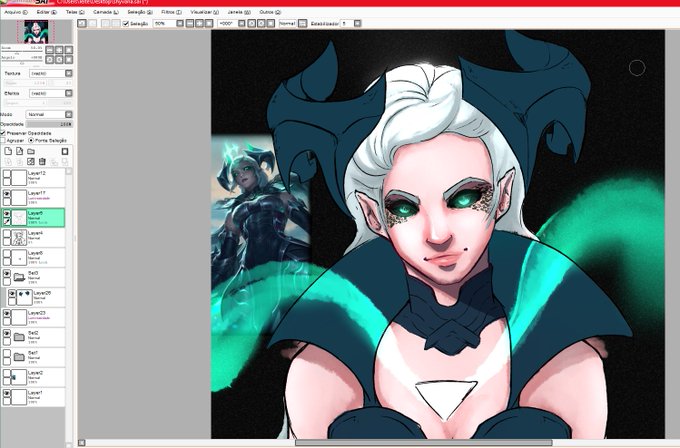Rotate canvas counterclockwise from top toolbar
The height and width of the screenshot is (448, 680).
tap(252, 23)
